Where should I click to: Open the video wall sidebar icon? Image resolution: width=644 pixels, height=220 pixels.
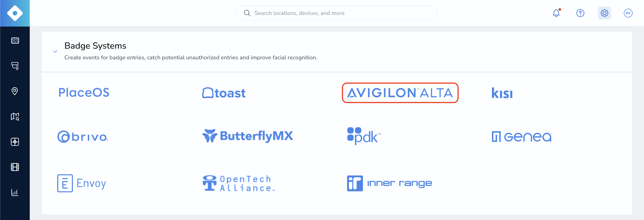[15, 142]
